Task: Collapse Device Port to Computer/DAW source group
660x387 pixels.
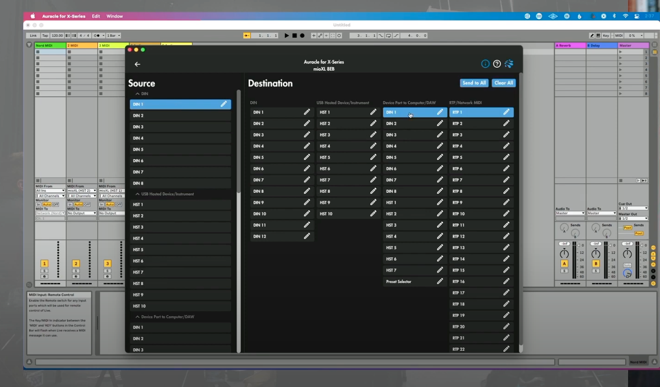Action: click(137, 317)
